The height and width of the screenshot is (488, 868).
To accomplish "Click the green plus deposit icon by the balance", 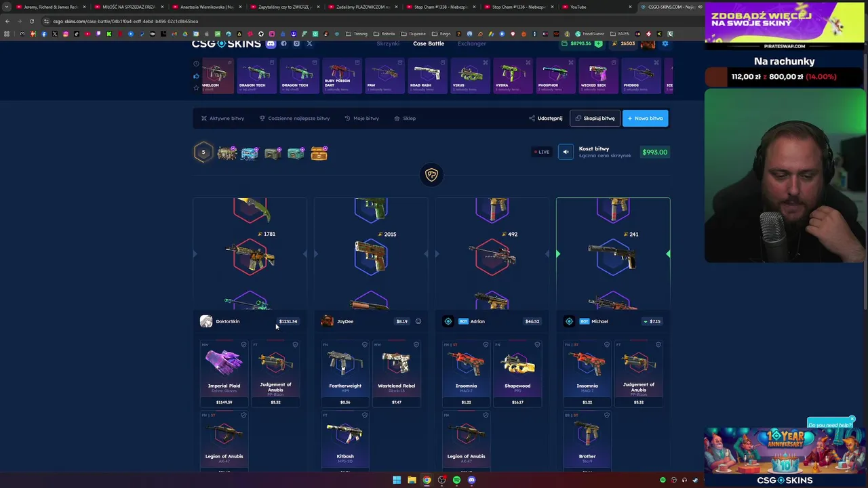I will 598,43.
